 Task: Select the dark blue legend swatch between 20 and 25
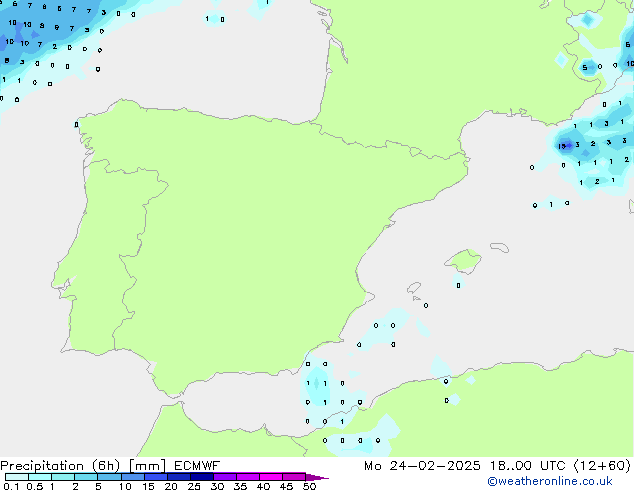tap(179, 477)
